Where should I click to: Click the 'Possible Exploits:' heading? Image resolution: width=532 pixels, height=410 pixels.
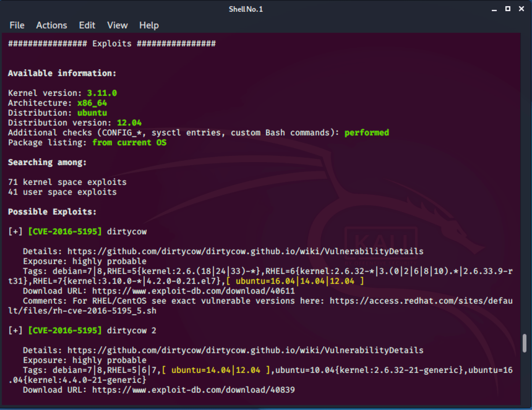(52, 212)
